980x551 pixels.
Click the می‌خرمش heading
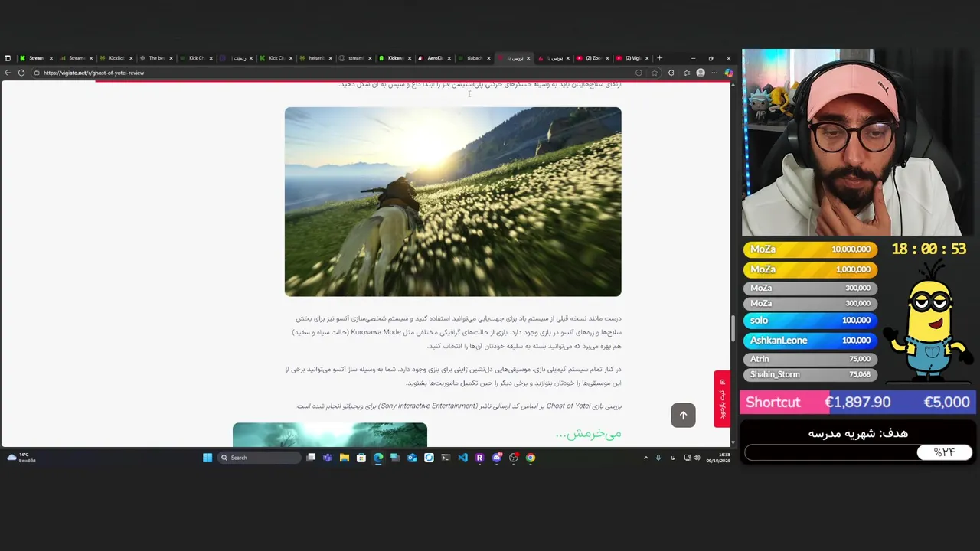click(x=588, y=434)
